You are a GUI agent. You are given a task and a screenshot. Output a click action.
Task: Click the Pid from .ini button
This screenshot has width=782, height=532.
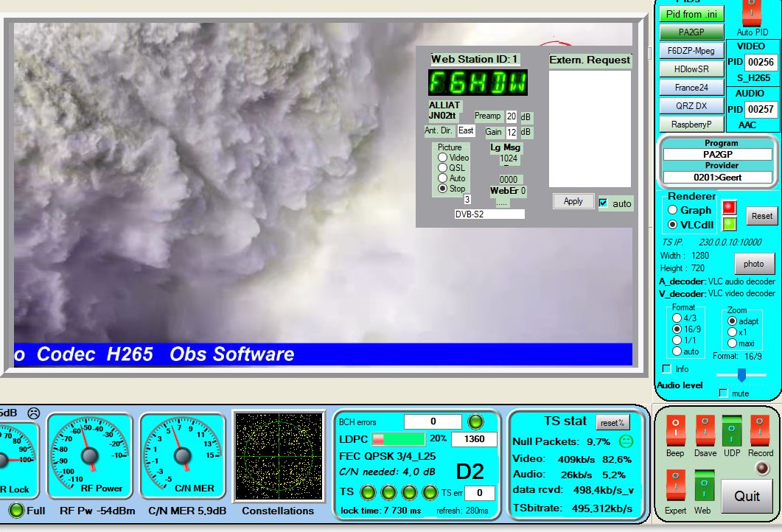pos(691,14)
